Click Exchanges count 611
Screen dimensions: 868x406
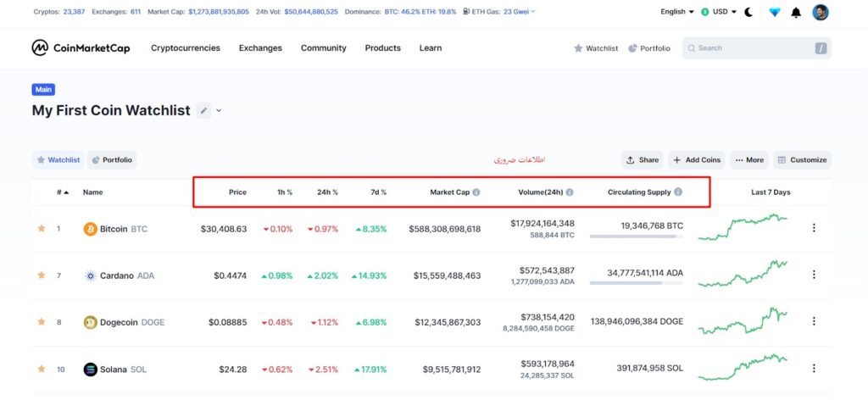point(136,11)
